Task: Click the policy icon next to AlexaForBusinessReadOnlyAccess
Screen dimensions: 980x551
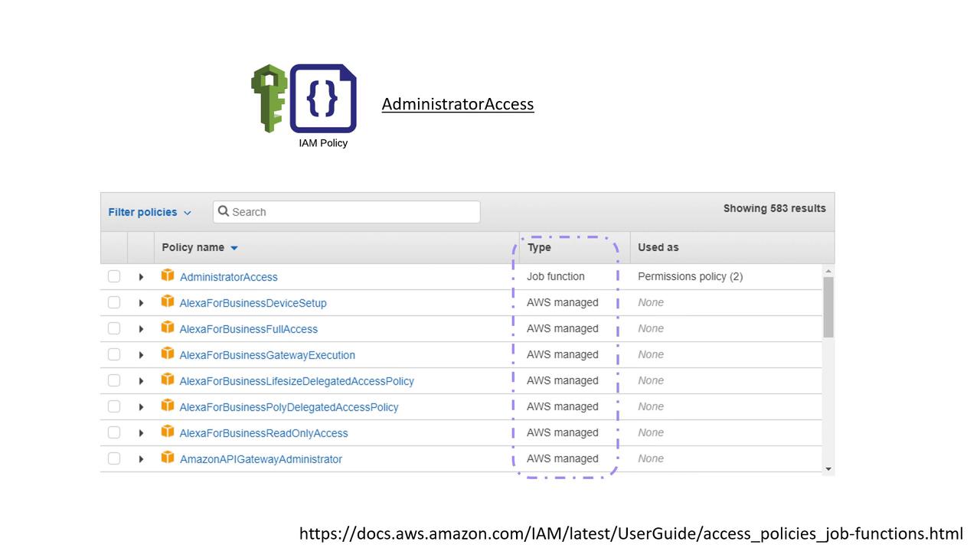Action: point(168,432)
